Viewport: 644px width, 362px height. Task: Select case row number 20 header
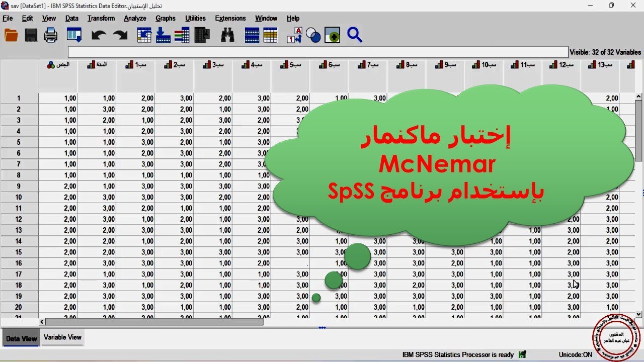(x=19, y=307)
